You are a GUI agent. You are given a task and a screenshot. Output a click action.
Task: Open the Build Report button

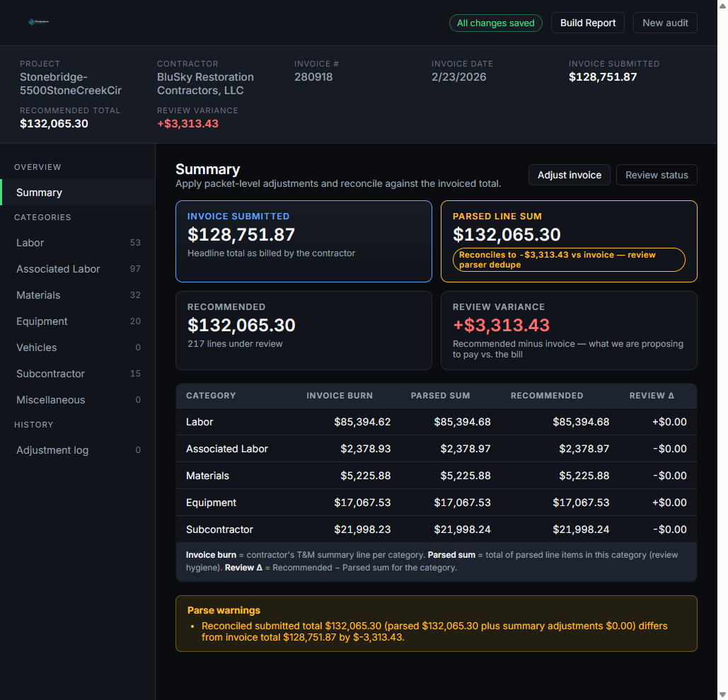(x=587, y=23)
